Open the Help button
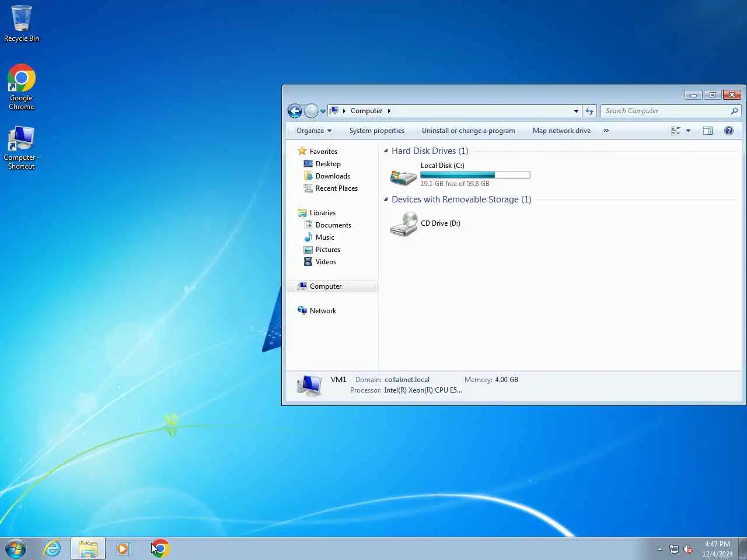Image resolution: width=747 pixels, height=560 pixels. 729,131
